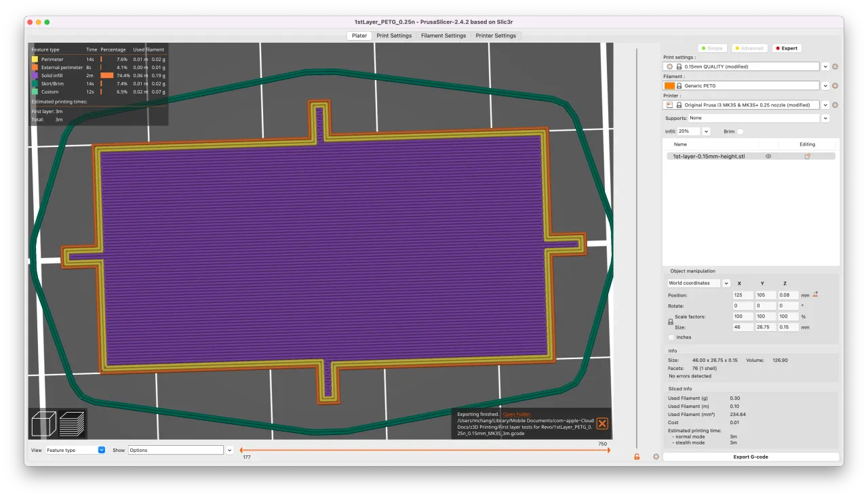Click the Export G-code button
The image size is (868, 498).
[751, 457]
